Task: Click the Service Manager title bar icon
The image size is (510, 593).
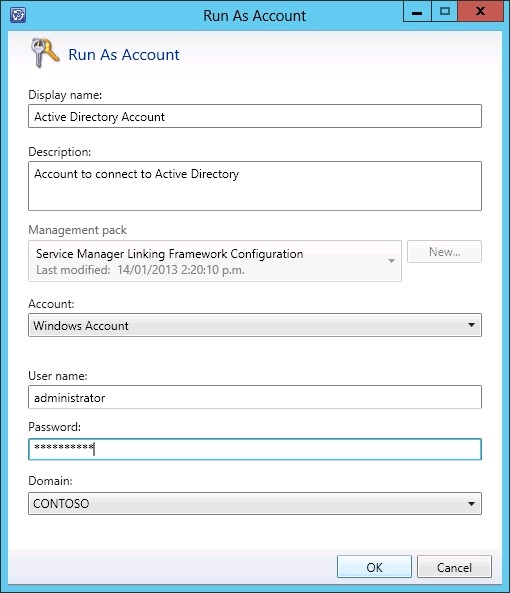Action: [x=18, y=15]
